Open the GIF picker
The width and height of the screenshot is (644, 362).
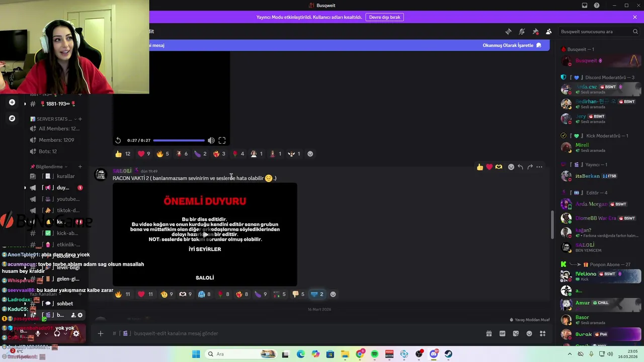[502, 333]
